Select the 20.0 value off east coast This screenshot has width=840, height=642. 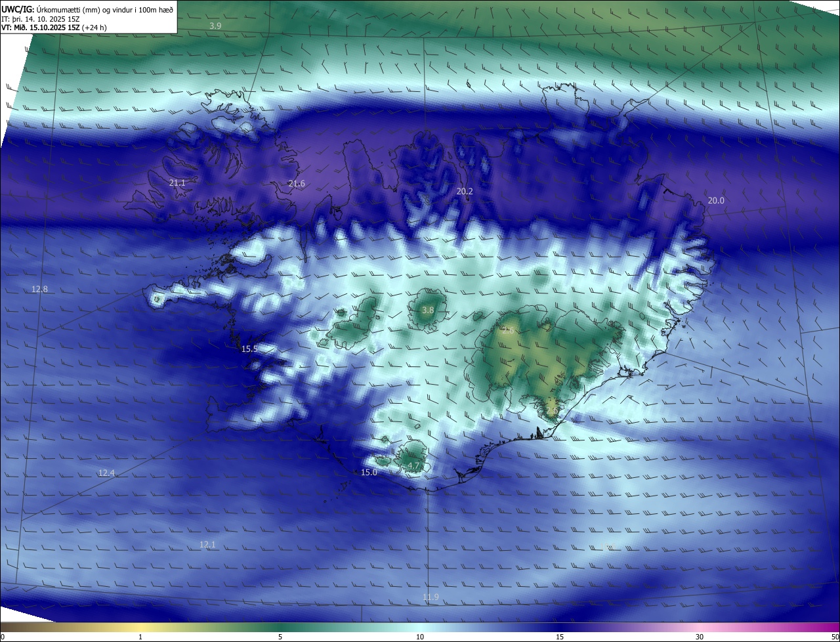pos(716,201)
